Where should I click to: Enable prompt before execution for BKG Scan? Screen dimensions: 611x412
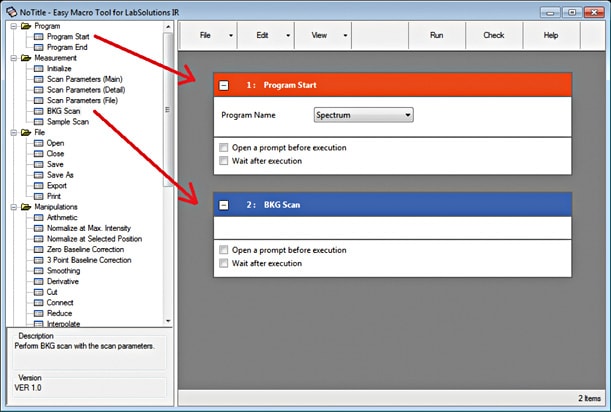(x=223, y=250)
